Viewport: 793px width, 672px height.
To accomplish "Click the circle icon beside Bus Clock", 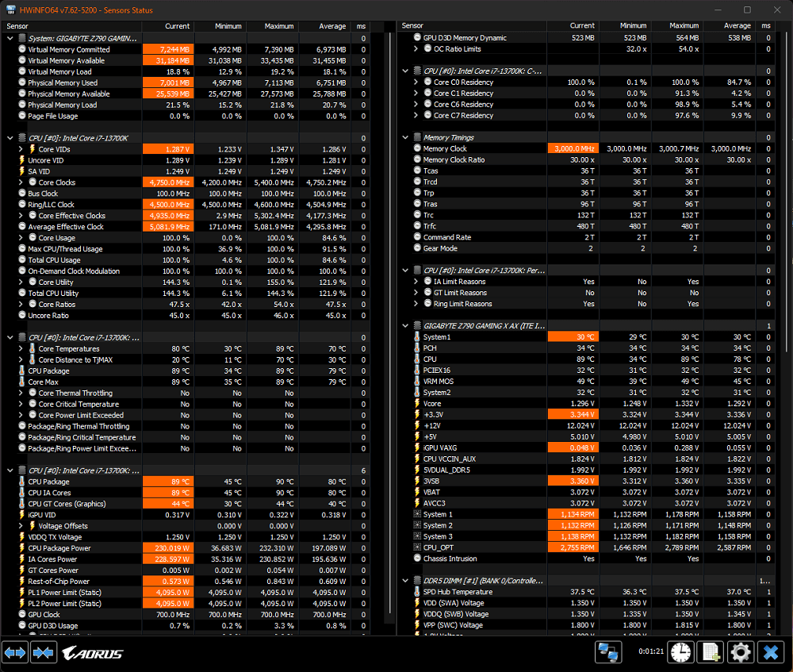I will pyautogui.click(x=22, y=194).
